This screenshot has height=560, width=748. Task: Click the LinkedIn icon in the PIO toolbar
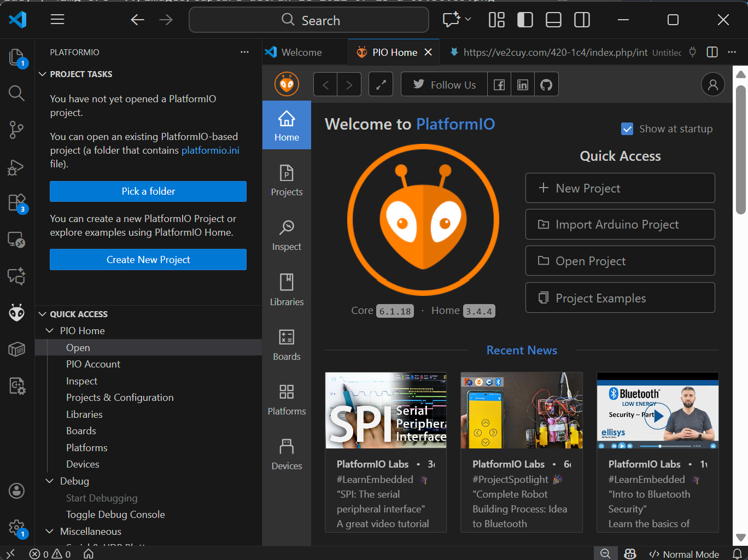point(523,85)
